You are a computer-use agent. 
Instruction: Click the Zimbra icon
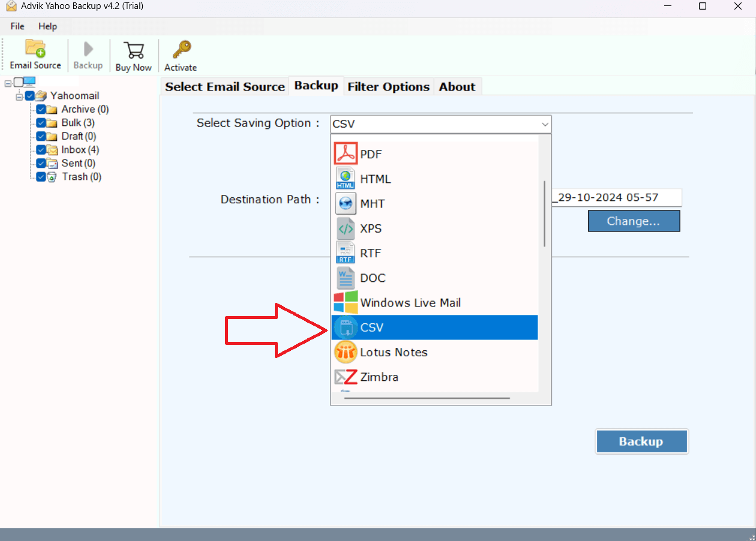click(346, 377)
